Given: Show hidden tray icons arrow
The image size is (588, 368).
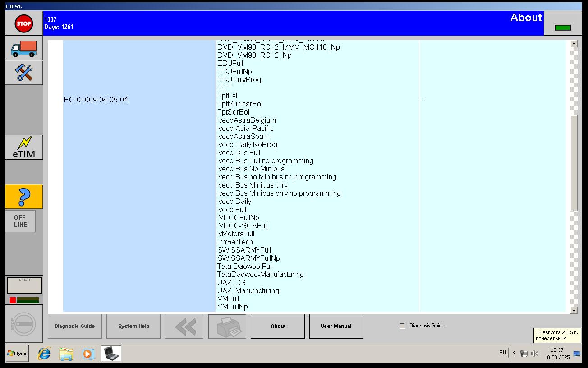Looking at the screenshot, I should pyautogui.click(x=514, y=354).
